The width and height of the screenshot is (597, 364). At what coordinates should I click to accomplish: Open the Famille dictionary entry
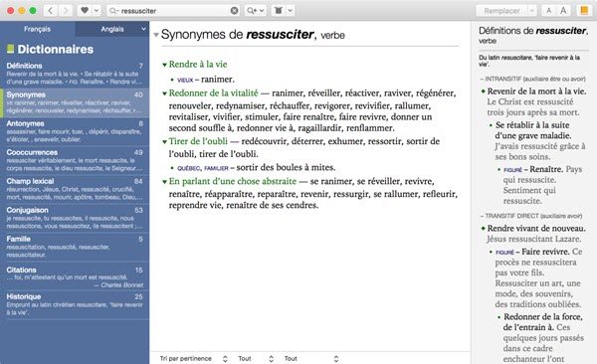point(75,247)
